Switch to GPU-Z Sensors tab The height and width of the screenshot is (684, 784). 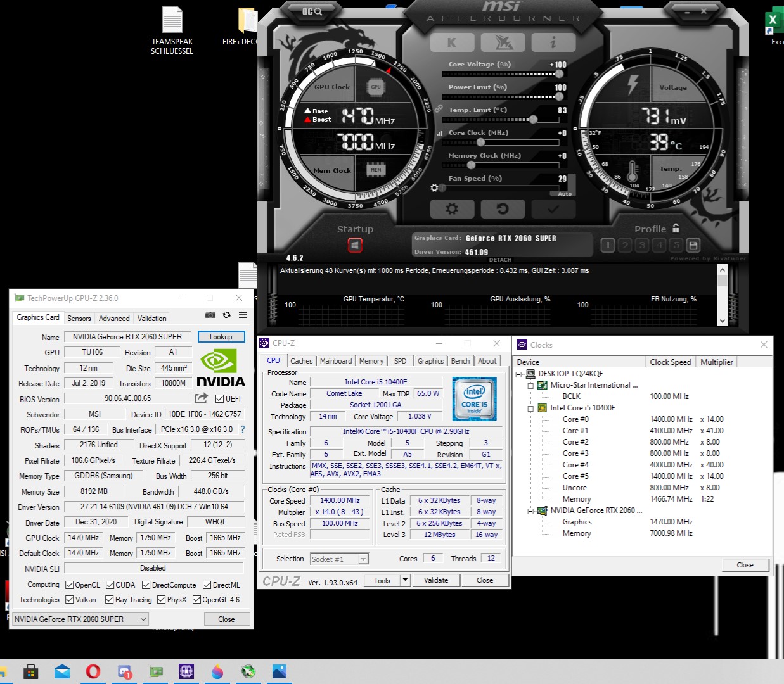(x=79, y=318)
